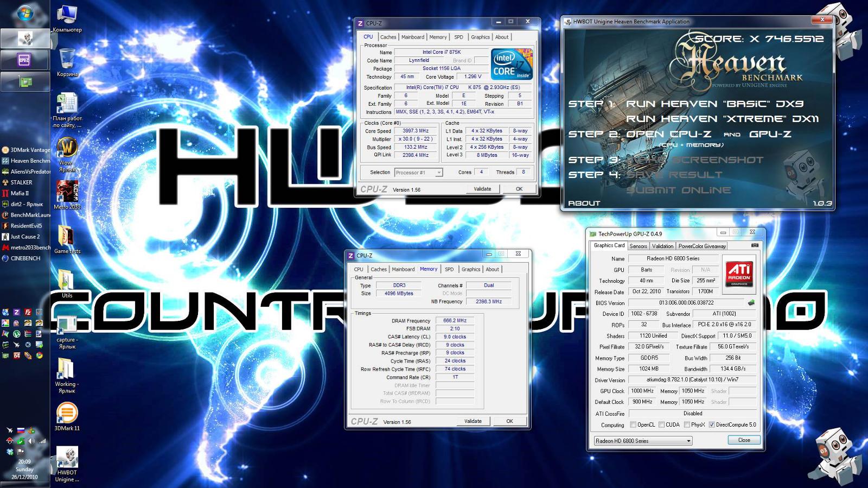The width and height of the screenshot is (868, 488).
Task: Select the CPU-Z taskbar button
Action: pyautogui.click(x=25, y=60)
